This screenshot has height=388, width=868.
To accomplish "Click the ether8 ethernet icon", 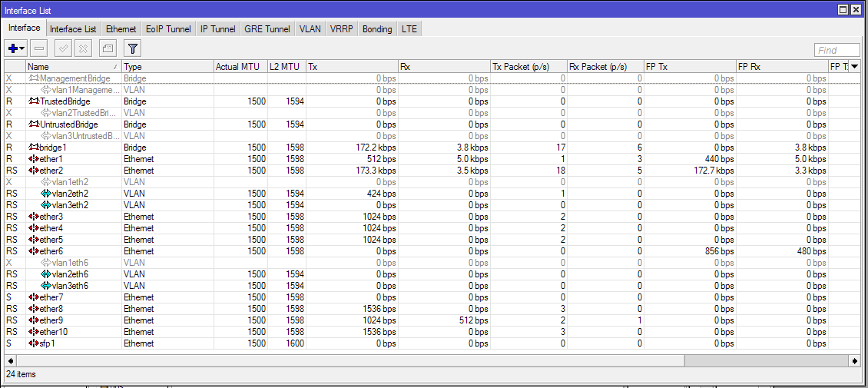I will (32, 309).
